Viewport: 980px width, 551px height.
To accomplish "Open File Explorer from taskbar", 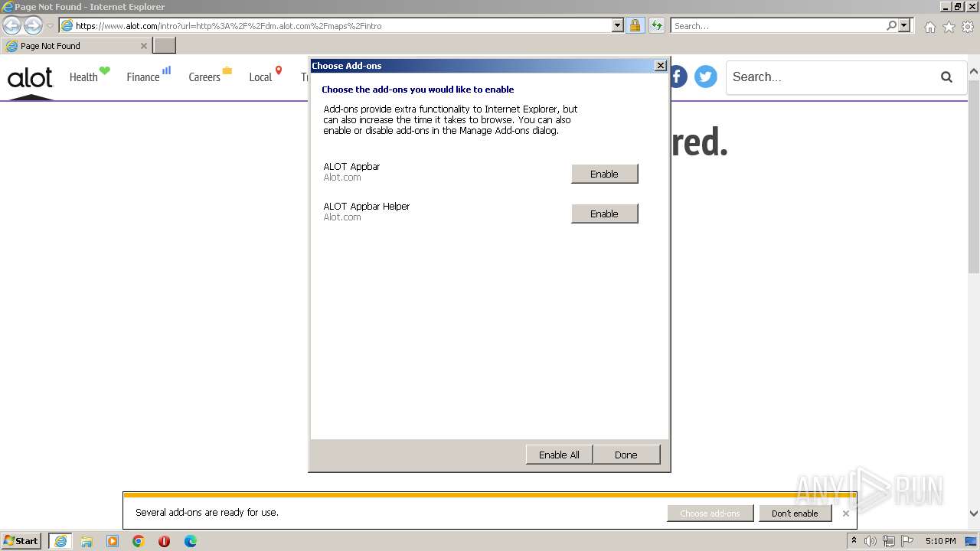I will [87, 541].
